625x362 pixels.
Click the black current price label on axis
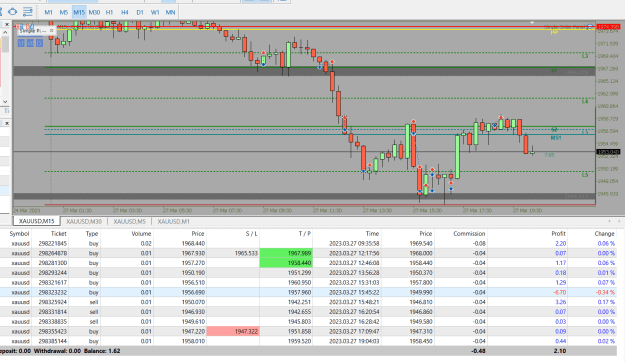coord(609,152)
